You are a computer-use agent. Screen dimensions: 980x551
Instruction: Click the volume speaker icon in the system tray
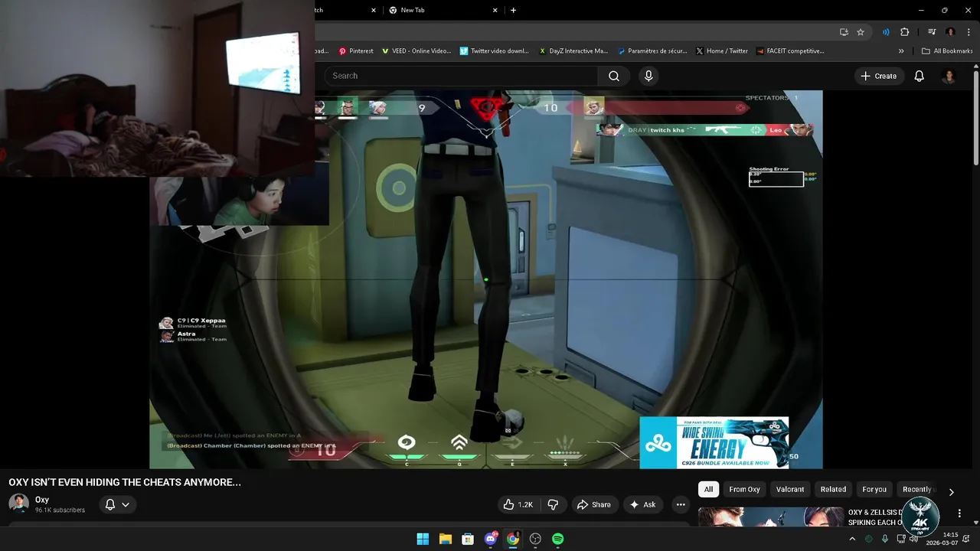pos(913,539)
